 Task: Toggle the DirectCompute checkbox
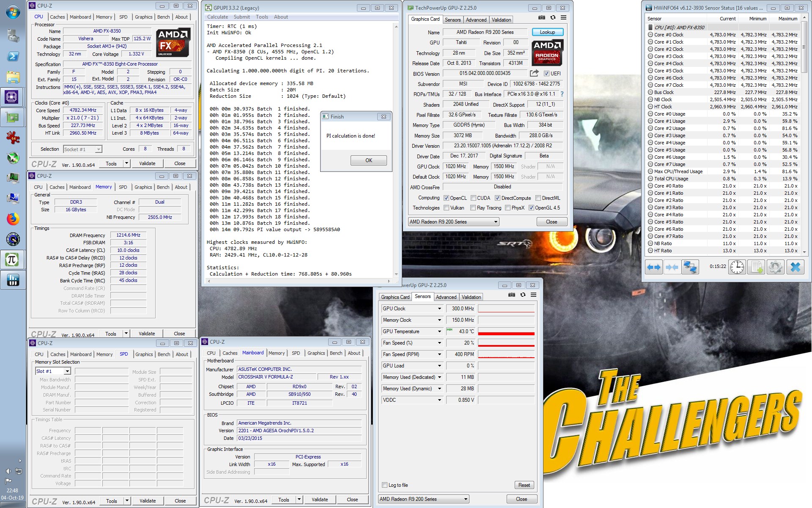click(x=498, y=198)
